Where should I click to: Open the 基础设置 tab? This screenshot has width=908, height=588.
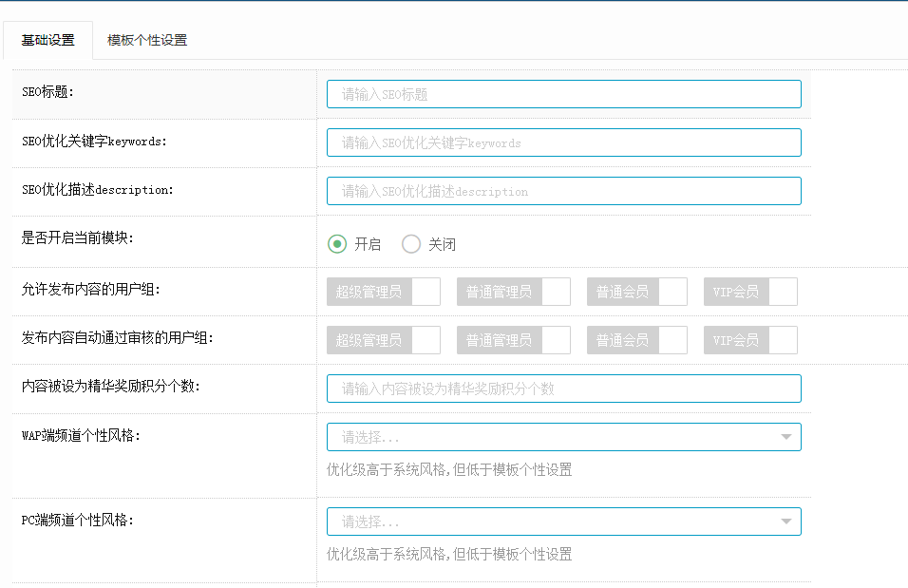click(x=48, y=41)
